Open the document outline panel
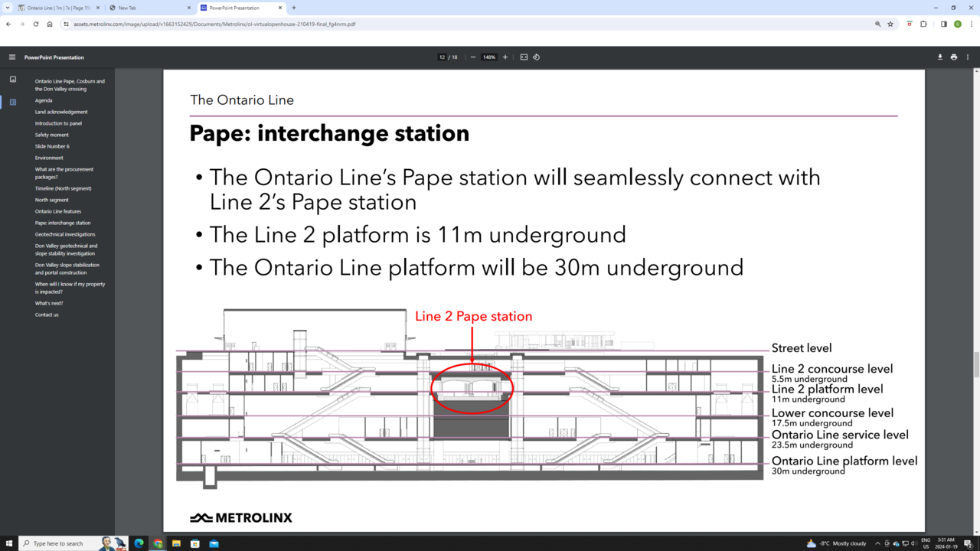The height and width of the screenshot is (551, 980). (12, 102)
